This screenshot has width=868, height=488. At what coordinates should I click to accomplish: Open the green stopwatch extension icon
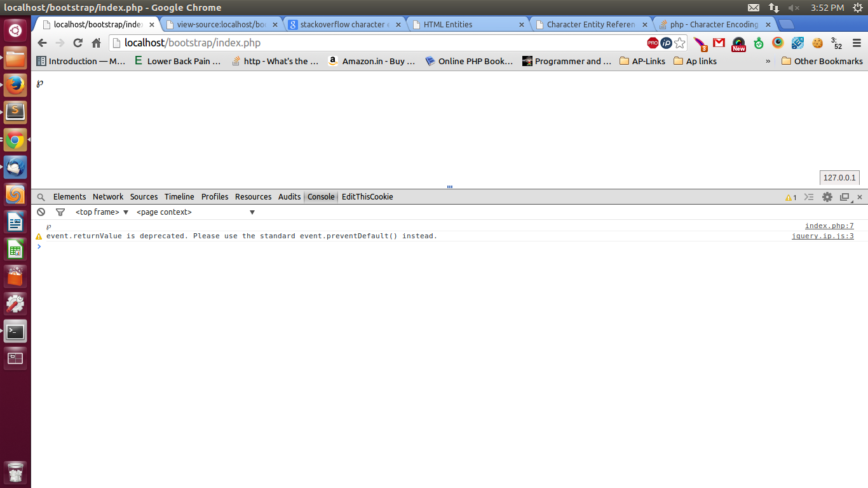click(x=759, y=43)
